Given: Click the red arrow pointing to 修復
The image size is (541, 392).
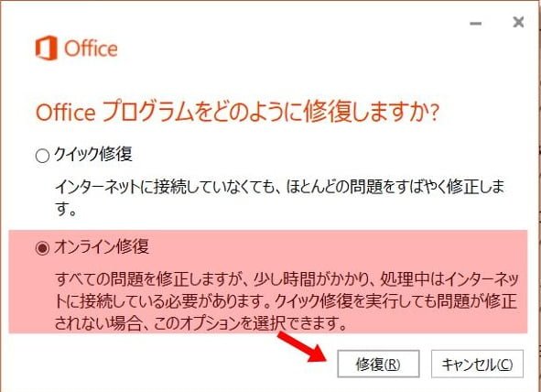Looking at the screenshot, I should [301, 347].
